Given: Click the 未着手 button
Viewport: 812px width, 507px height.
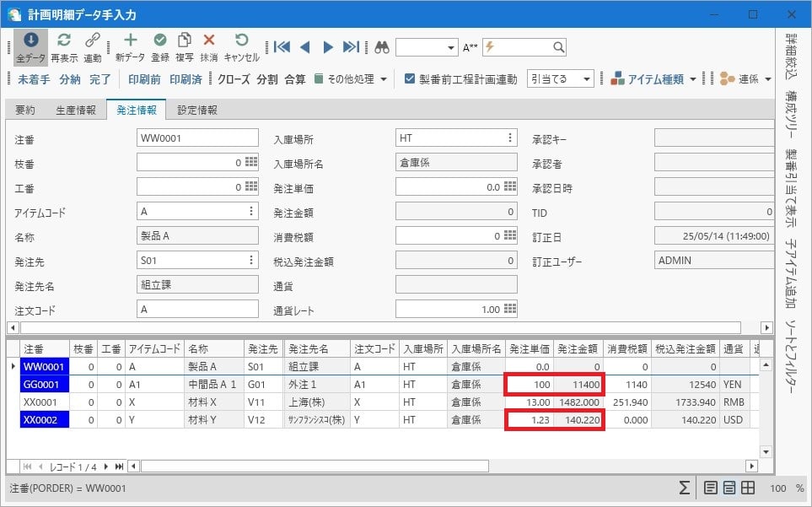Looking at the screenshot, I should tap(34, 78).
